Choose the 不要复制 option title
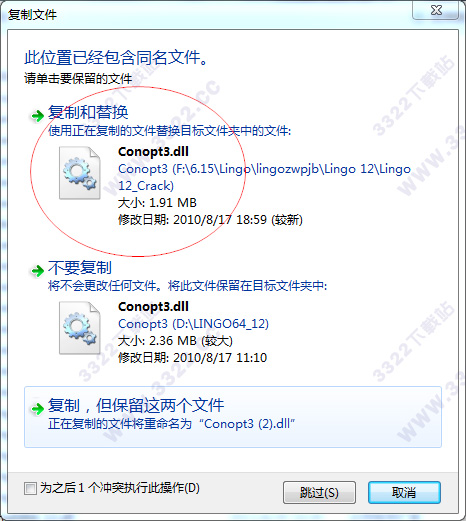Viewport: 466px width, 521px height. 80,267
